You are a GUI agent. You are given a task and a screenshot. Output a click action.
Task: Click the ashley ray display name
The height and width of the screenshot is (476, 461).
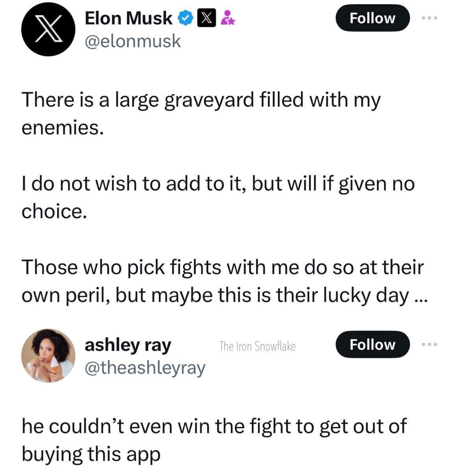pos(128,345)
